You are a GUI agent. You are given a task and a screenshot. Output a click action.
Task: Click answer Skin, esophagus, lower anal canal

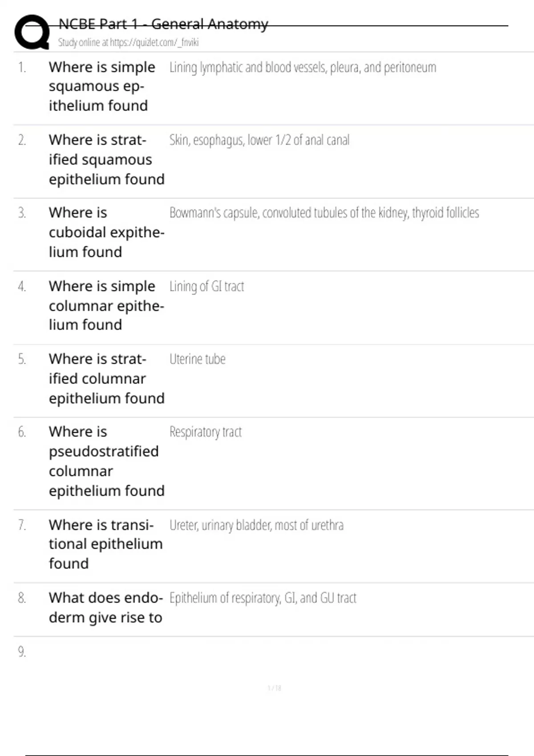point(259,140)
